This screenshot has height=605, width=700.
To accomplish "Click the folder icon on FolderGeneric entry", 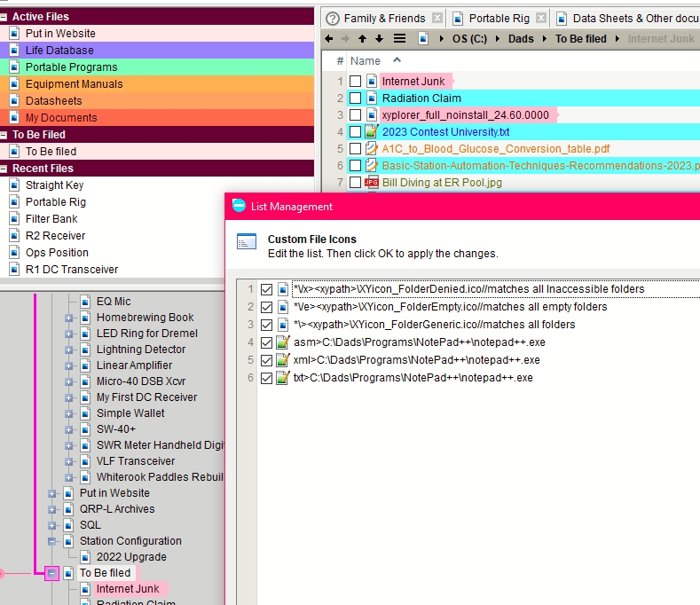I will (283, 325).
